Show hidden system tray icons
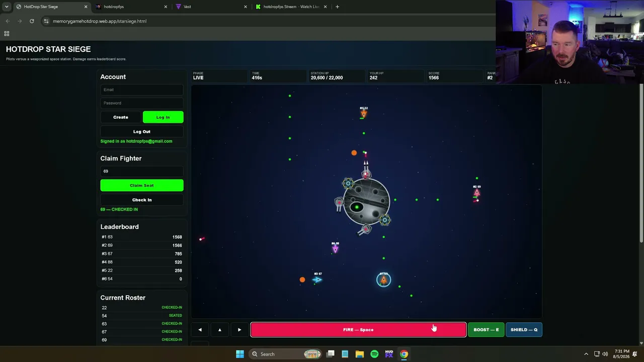Image resolution: width=644 pixels, height=362 pixels. 586,354
